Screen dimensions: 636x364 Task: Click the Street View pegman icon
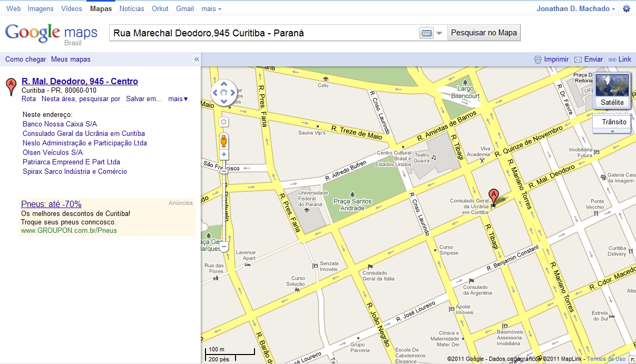(223, 141)
